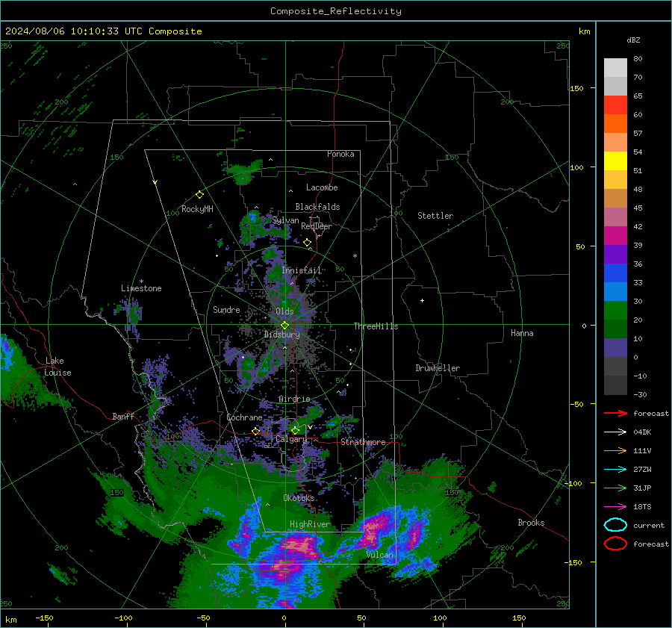This screenshot has height=628, width=672.
Task: Click the 04DK legend text
Action: pyautogui.click(x=642, y=432)
